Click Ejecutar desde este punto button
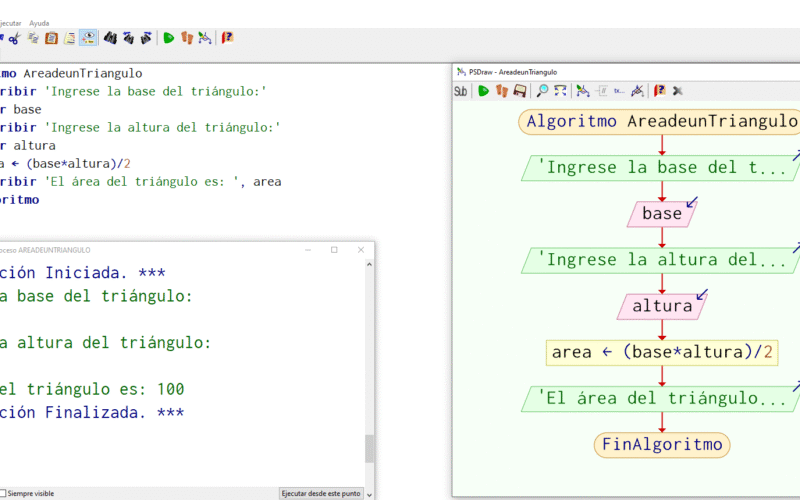The width and height of the screenshot is (800, 500). point(320,493)
